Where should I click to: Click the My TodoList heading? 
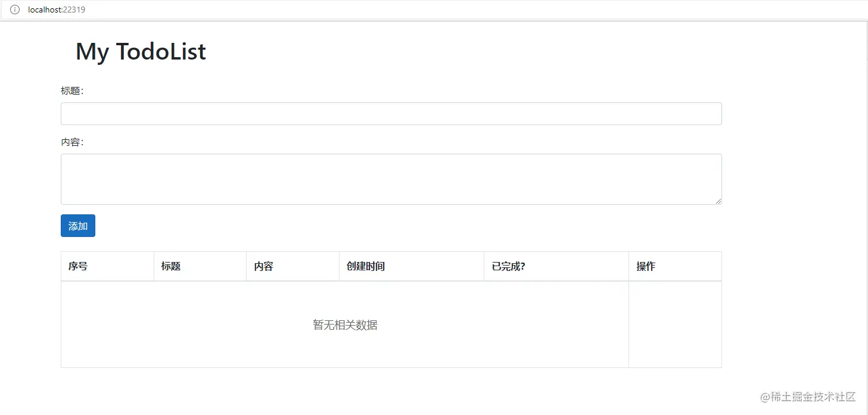pyautogui.click(x=141, y=52)
